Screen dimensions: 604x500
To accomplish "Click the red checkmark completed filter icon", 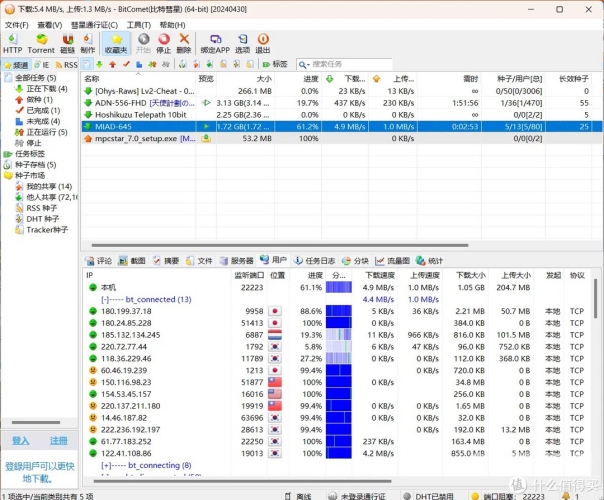I will click(126, 64).
